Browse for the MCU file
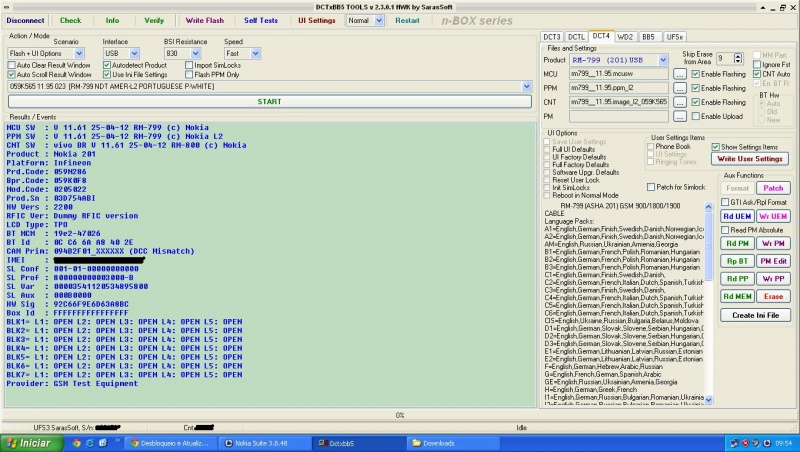800x452 pixels. [x=679, y=74]
